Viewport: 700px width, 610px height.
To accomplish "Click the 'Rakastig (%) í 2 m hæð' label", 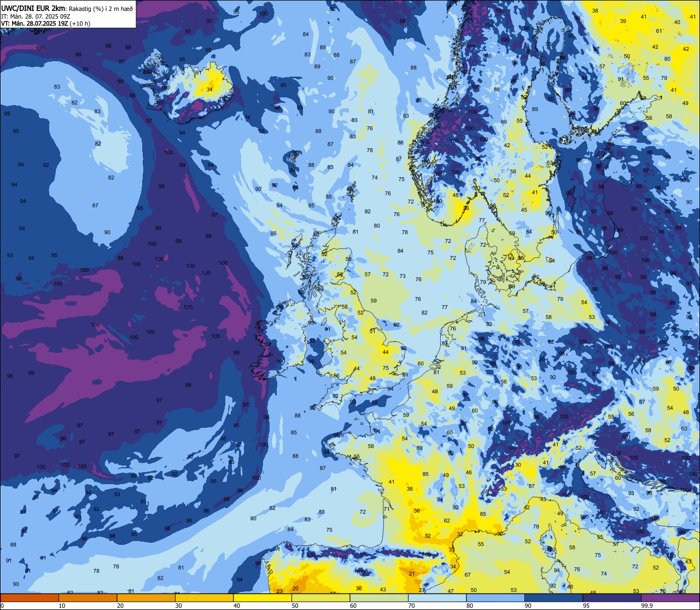I will (x=101, y=9).
